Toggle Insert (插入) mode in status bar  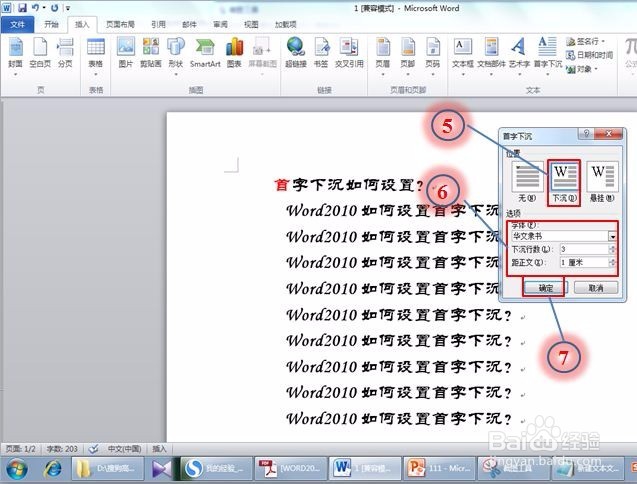(159, 449)
